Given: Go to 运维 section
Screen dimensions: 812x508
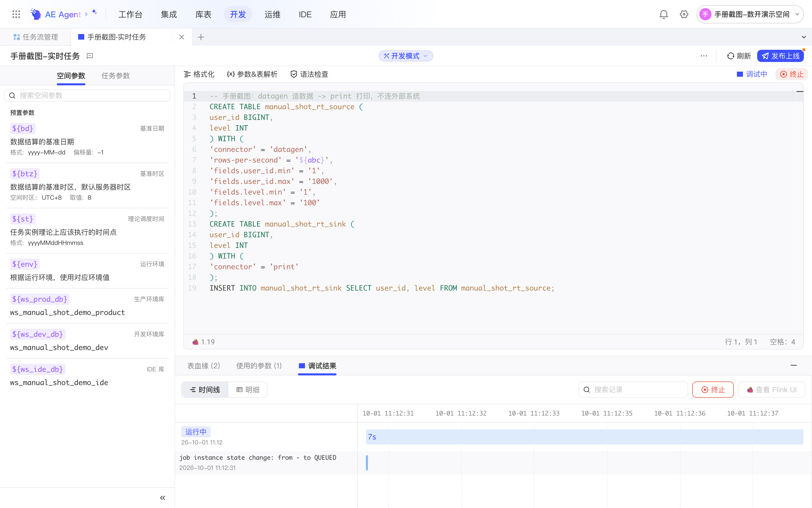Looking at the screenshot, I should click(272, 14).
